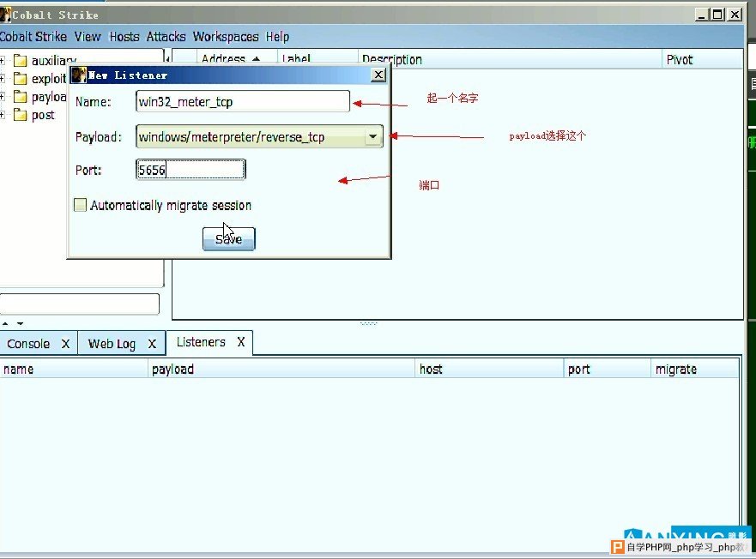This screenshot has height=559, width=756.
Task: Select the payload folder icon
Action: 21,96
